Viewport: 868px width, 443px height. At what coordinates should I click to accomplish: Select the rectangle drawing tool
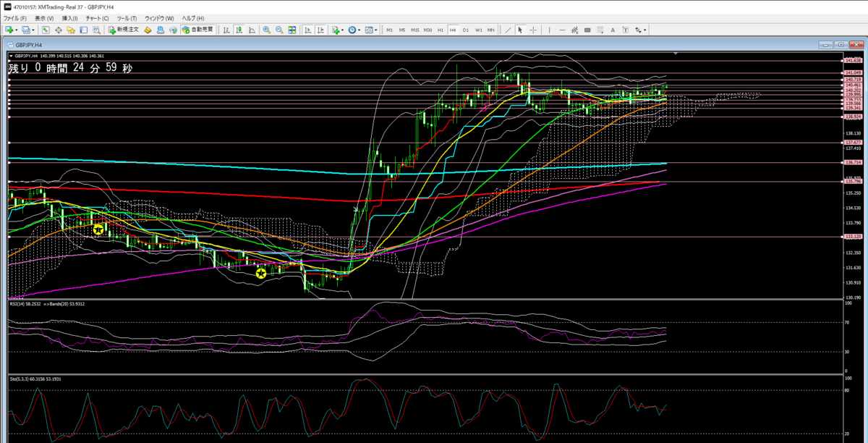click(x=587, y=30)
